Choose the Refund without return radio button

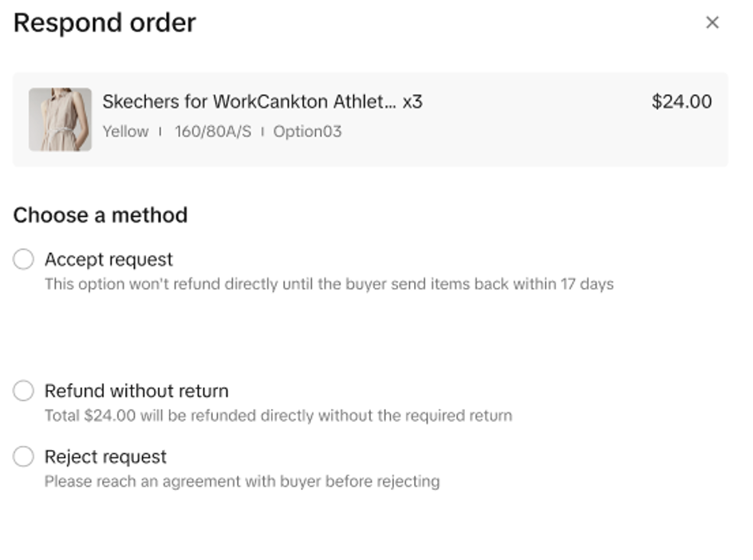coord(23,391)
